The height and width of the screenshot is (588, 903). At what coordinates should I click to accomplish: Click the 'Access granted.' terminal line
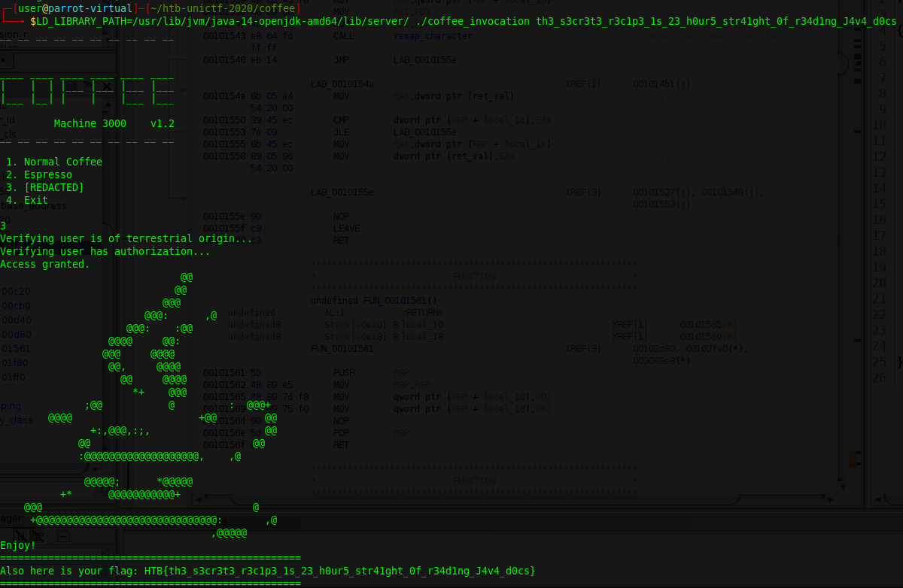pyautogui.click(x=45, y=264)
